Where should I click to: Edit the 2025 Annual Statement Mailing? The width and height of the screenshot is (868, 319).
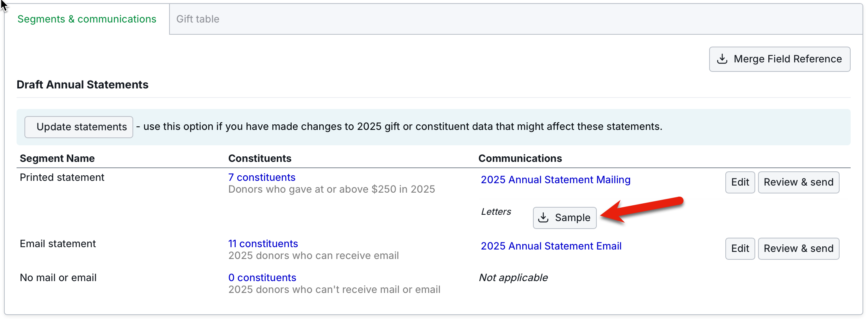(740, 182)
